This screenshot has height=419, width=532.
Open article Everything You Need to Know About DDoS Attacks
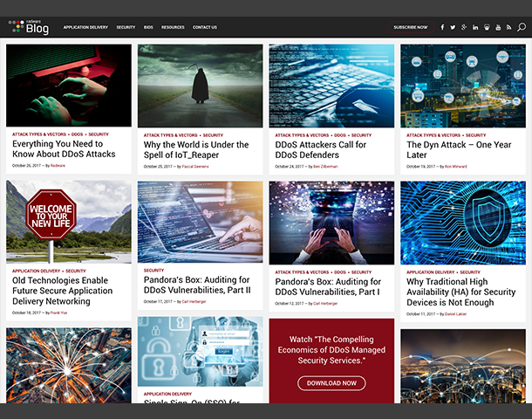point(64,148)
